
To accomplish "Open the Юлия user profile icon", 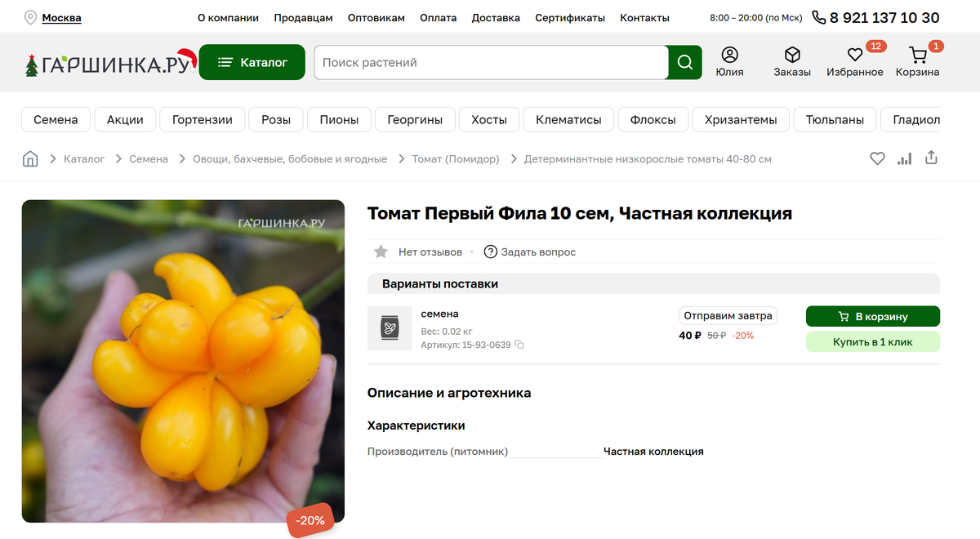I will (729, 55).
